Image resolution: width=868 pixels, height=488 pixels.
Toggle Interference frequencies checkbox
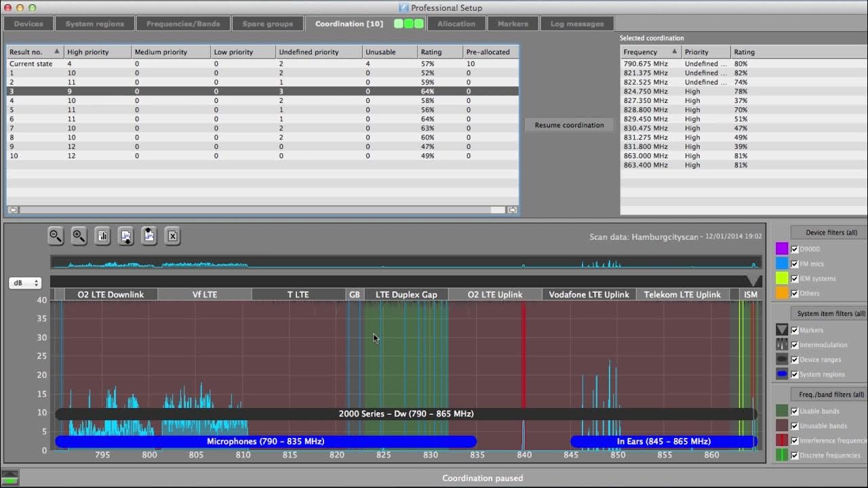[x=795, y=441]
